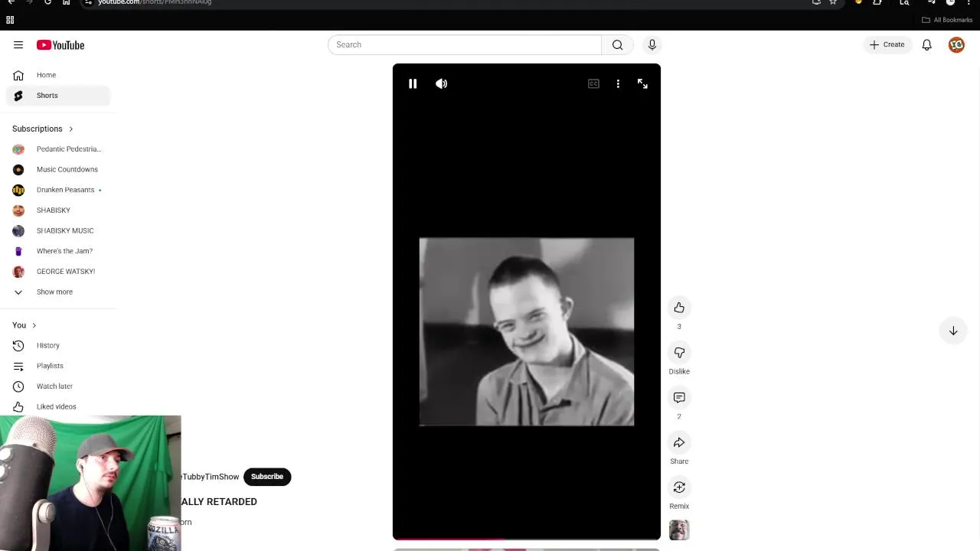Click the search magnifier button
The height and width of the screenshot is (551, 980).
[617, 44]
